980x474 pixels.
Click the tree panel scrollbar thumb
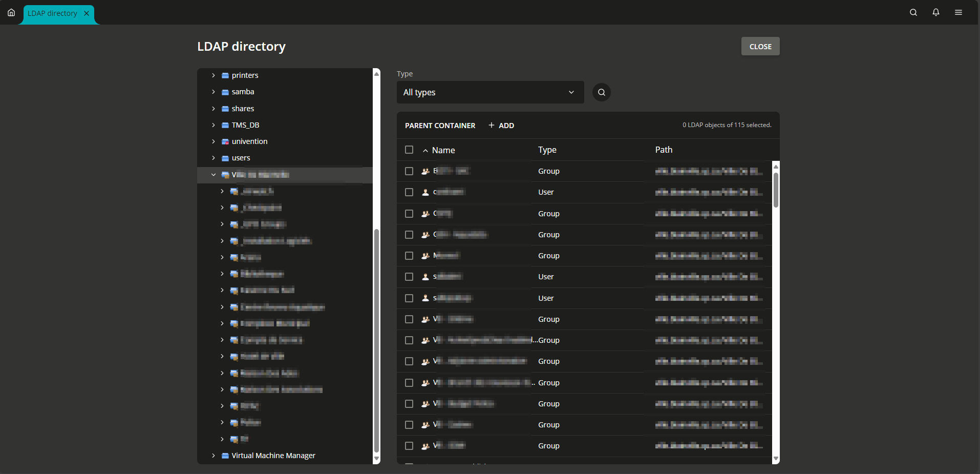(376, 341)
